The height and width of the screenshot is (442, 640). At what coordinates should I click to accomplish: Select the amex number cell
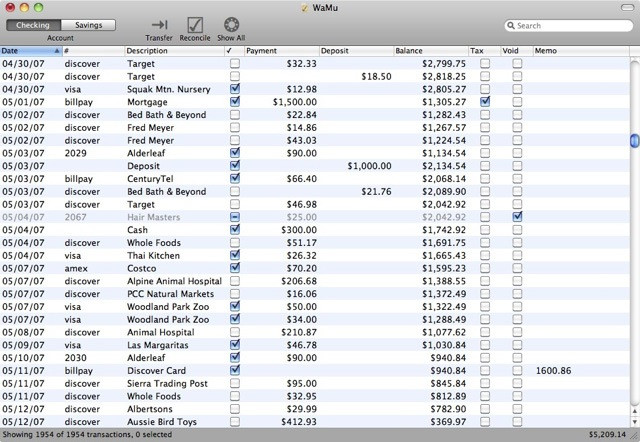[76, 268]
